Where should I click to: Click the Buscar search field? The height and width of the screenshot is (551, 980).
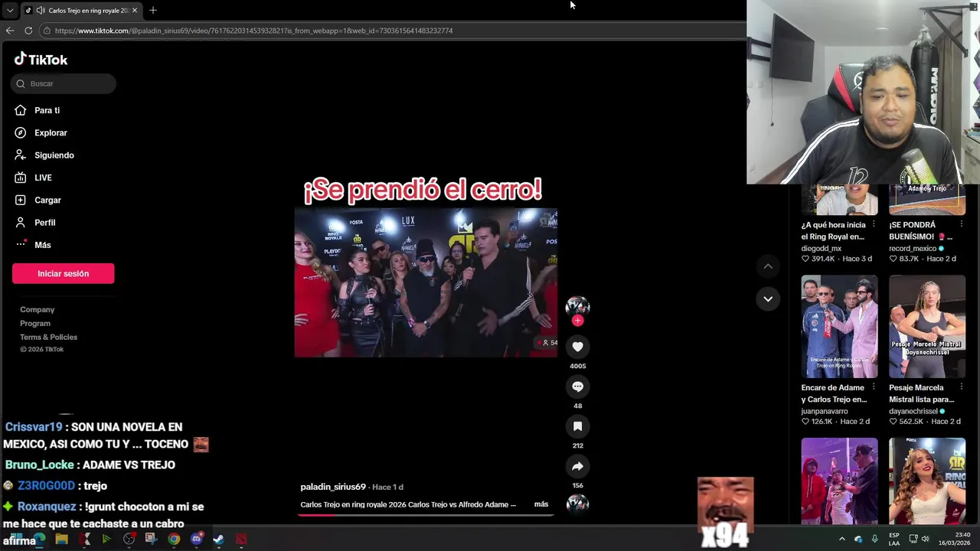tap(64, 83)
